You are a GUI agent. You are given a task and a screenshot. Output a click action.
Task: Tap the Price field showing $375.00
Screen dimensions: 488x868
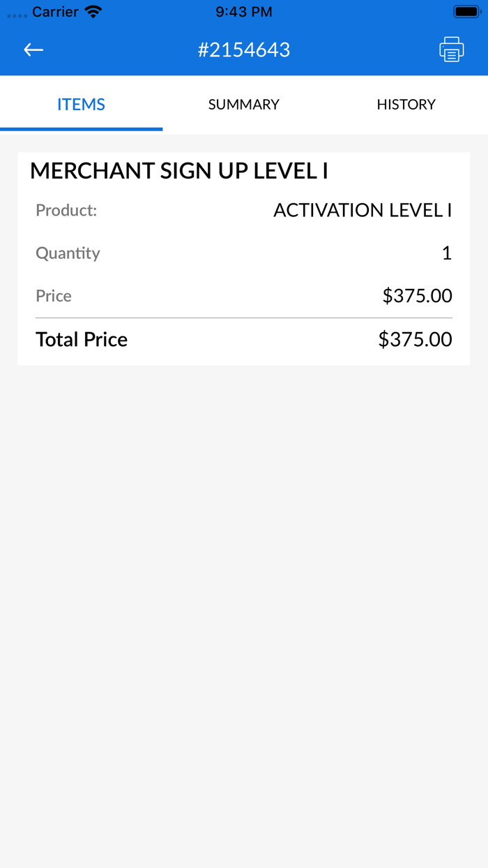pyautogui.click(x=417, y=295)
